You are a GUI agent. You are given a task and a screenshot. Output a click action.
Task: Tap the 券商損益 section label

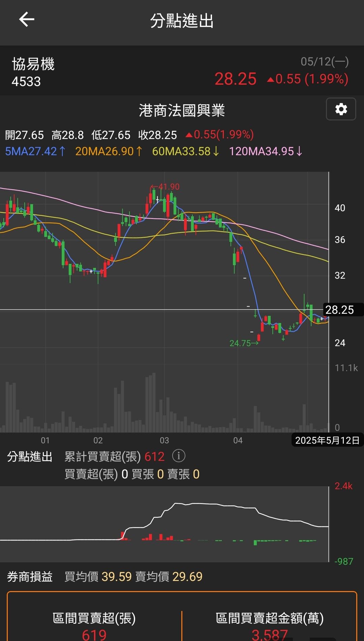tap(30, 577)
